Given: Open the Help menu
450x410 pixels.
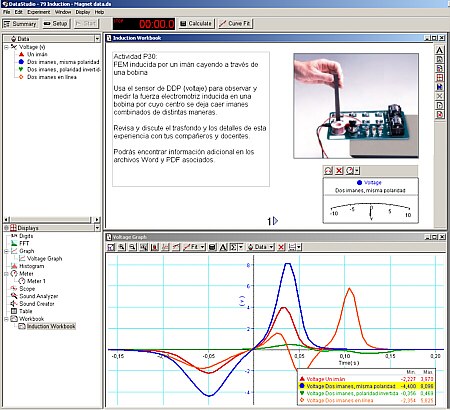Looking at the screenshot, I should point(99,12).
